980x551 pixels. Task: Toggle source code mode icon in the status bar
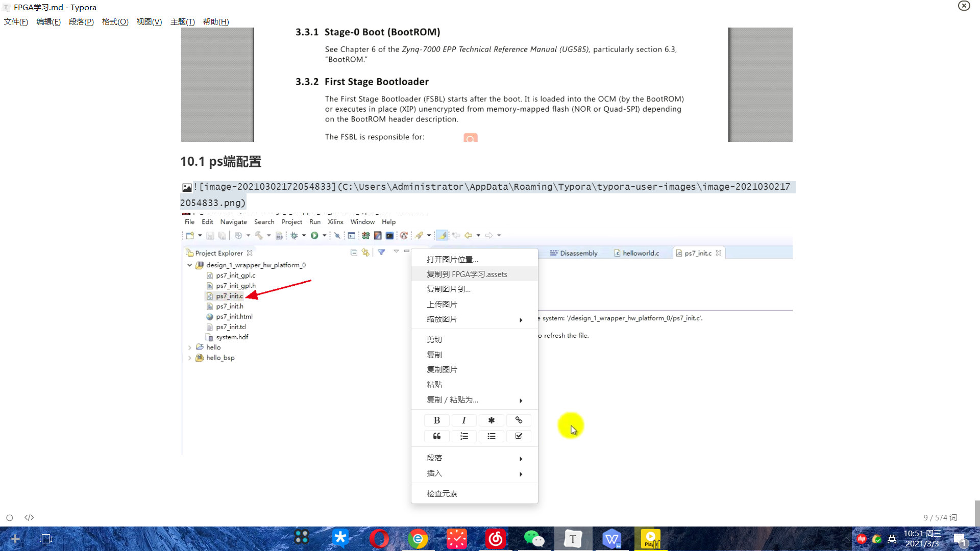pos(29,517)
